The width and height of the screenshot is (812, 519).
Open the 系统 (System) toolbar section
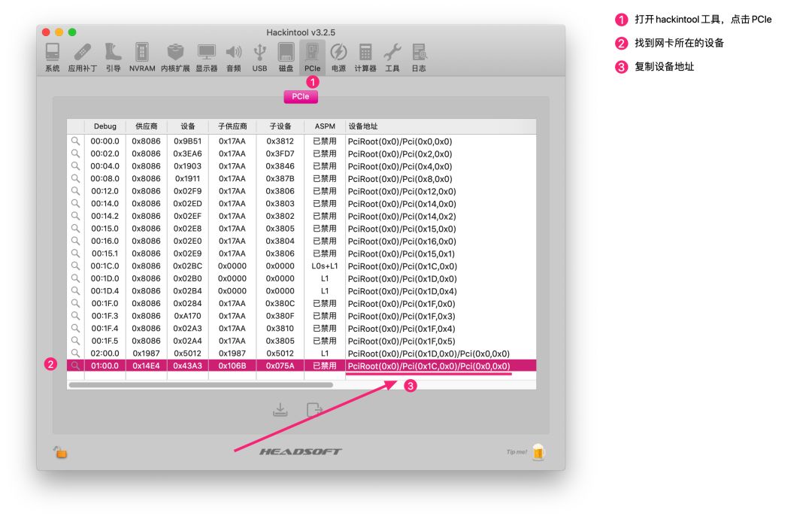click(53, 57)
